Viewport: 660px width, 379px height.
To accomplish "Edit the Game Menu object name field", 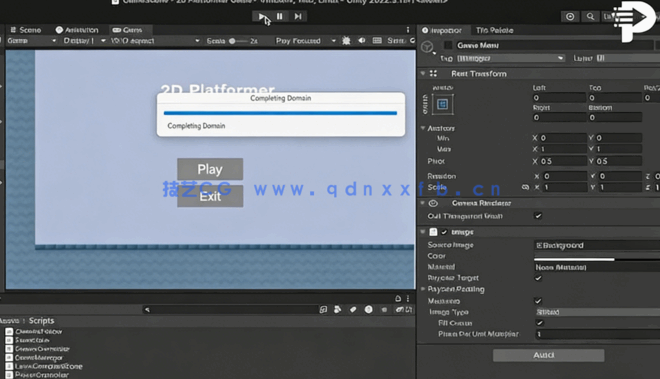I will click(555, 45).
